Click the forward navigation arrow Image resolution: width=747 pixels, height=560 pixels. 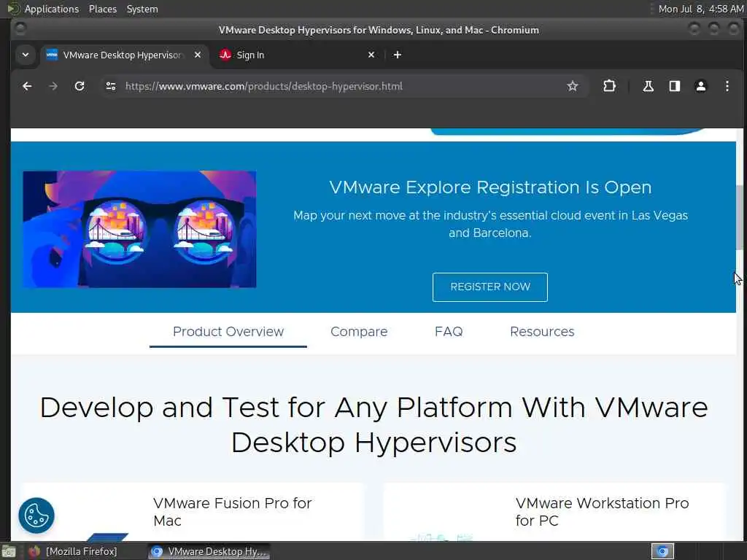click(53, 86)
